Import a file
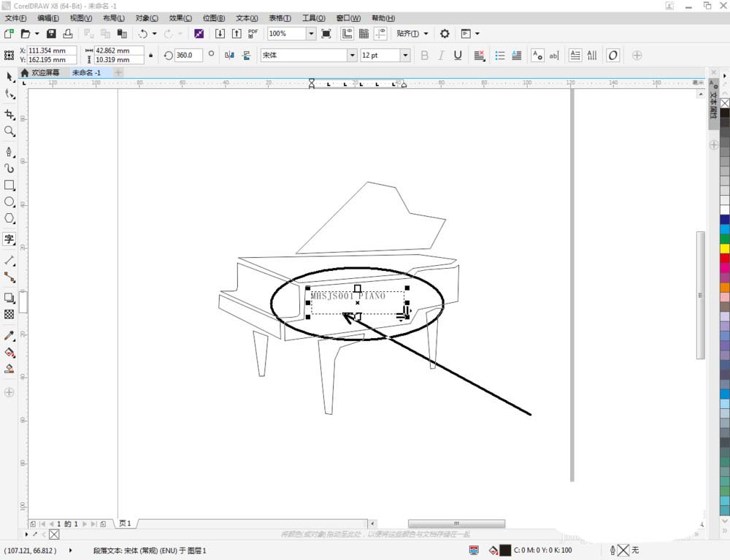730x560 pixels. 220,34
